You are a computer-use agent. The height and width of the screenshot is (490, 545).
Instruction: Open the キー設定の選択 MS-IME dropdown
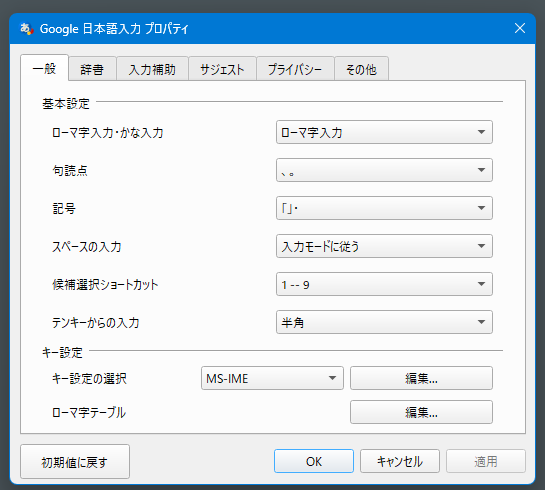pos(272,378)
